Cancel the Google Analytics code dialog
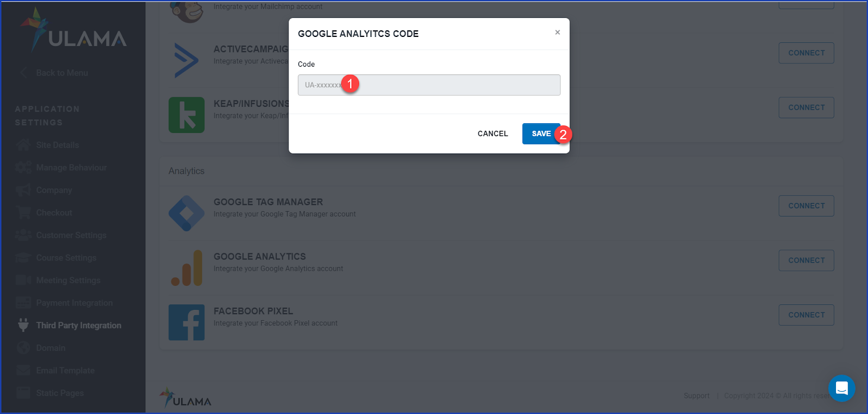 pyautogui.click(x=493, y=133)
